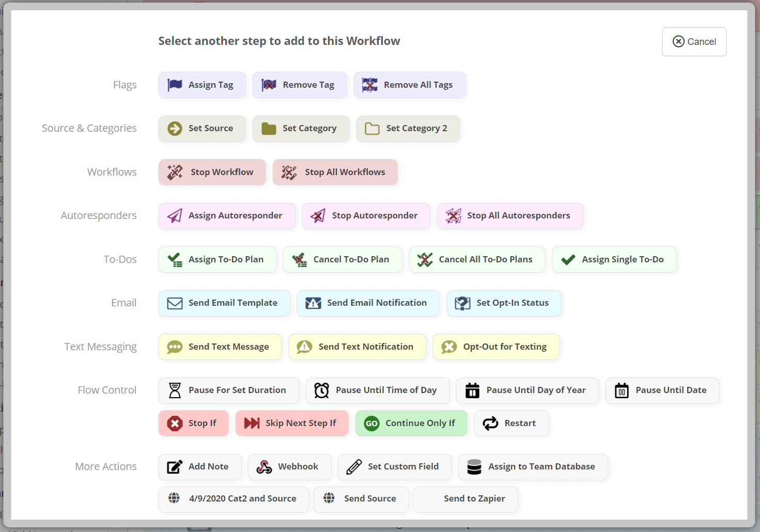Choose Remove All Tags label

pos(418,85)
